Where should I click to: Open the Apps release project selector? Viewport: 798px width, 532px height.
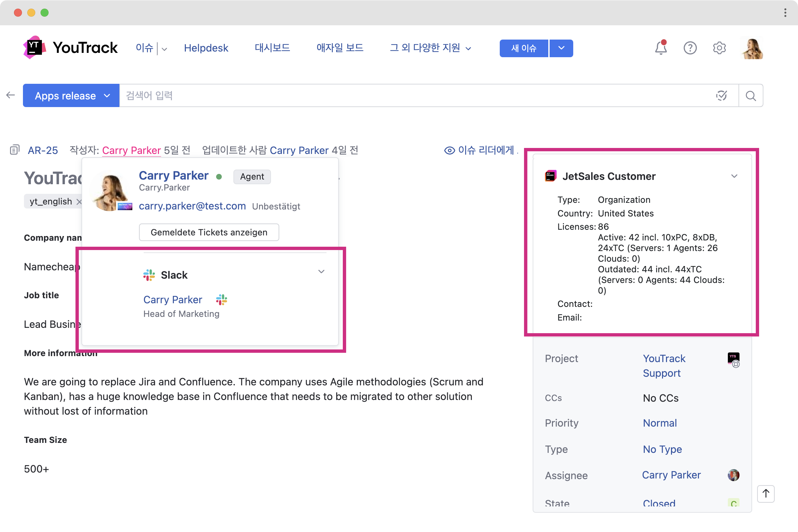[x=71, y=96]
